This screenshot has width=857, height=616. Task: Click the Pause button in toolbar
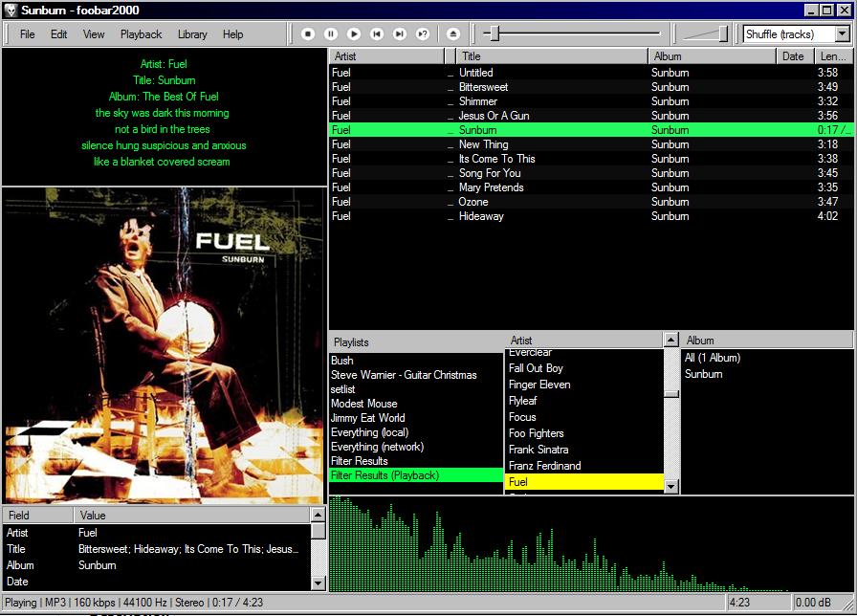point(331,33)
